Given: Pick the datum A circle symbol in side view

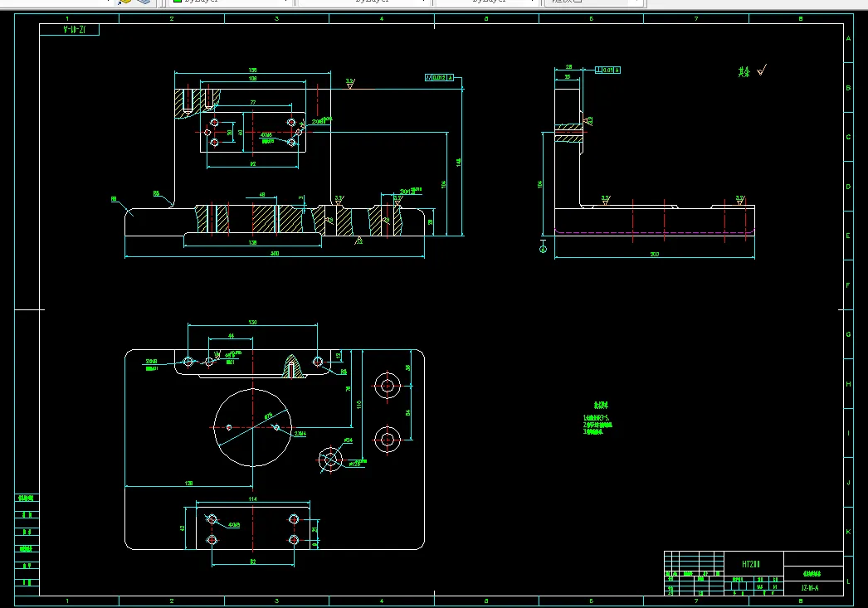Looking at the screenshot, I should click(543, 249).
